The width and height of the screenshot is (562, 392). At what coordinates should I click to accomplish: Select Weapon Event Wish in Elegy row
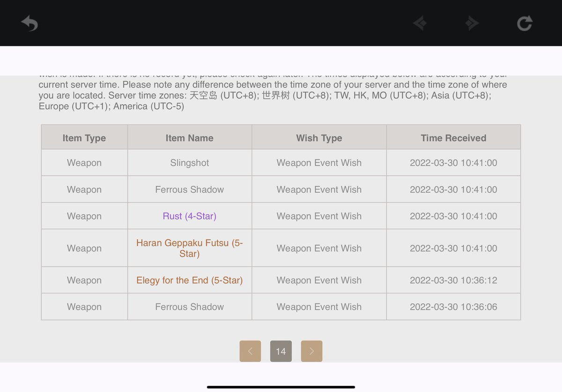[319, 280]
